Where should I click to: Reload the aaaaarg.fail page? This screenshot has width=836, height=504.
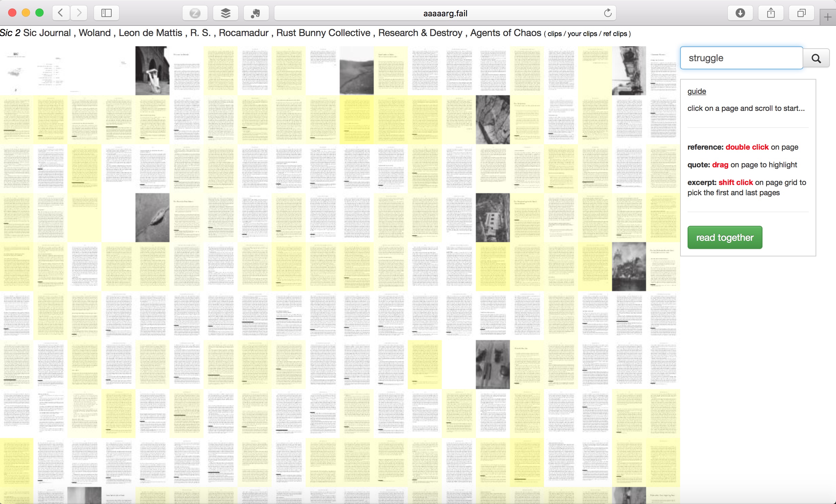[x=608, y=13]
